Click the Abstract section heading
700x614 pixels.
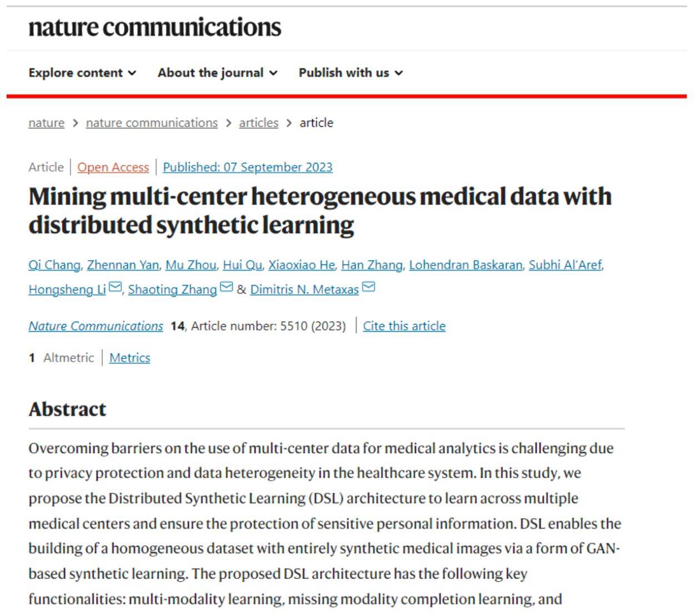(x=67, y=410)
